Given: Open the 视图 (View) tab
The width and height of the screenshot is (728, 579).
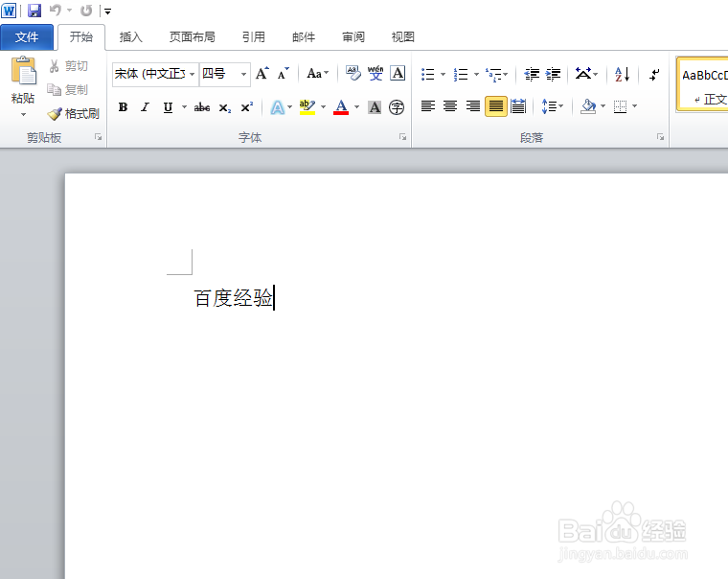Looking at the screenshot, I should [402, 37].
